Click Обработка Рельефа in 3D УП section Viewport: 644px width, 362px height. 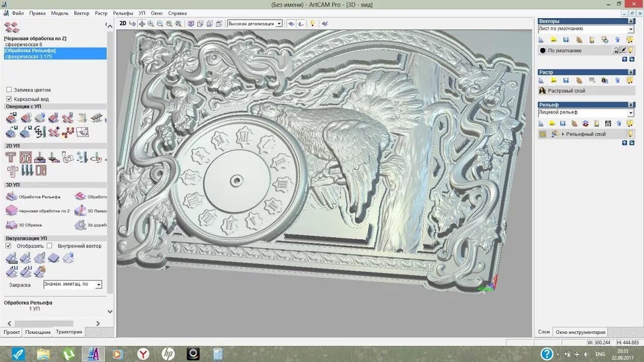pos(33,197)
